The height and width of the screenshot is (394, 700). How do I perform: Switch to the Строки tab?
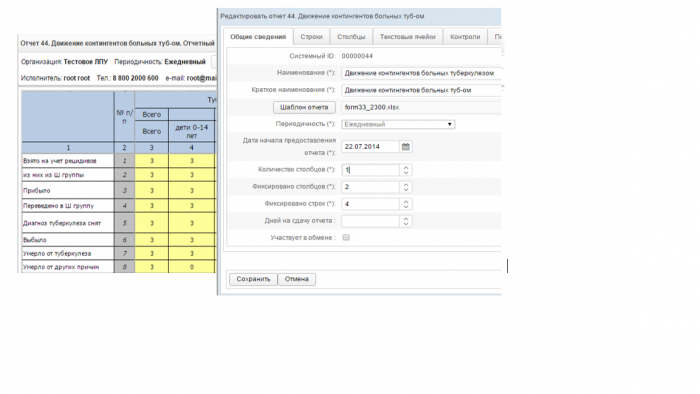tap(311, 37)
